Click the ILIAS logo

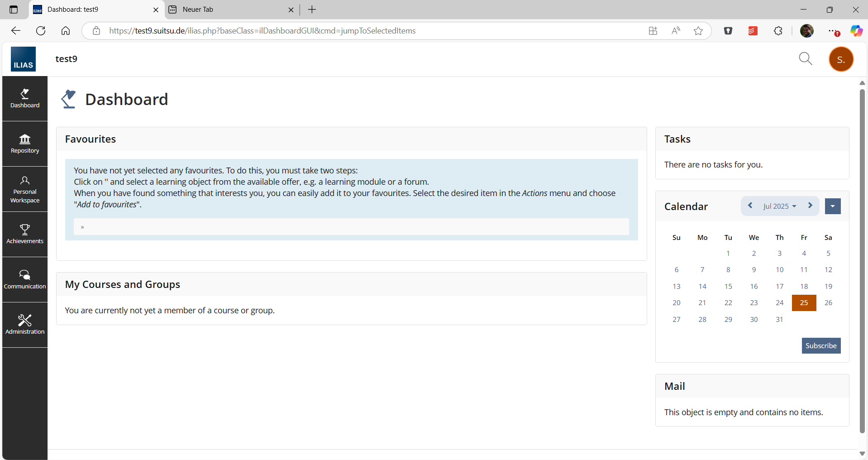[x=23, y=59]
